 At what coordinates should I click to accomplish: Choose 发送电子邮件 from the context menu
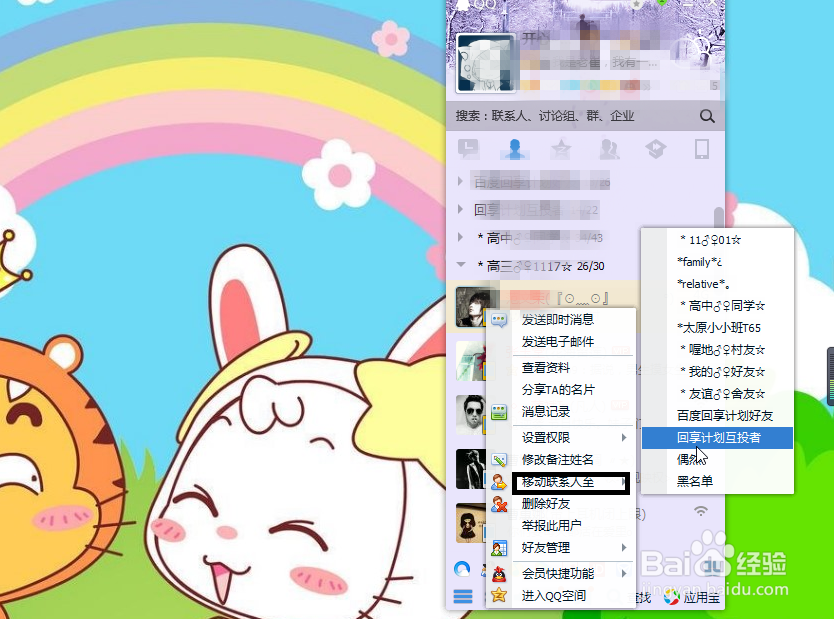click(557, 342)
